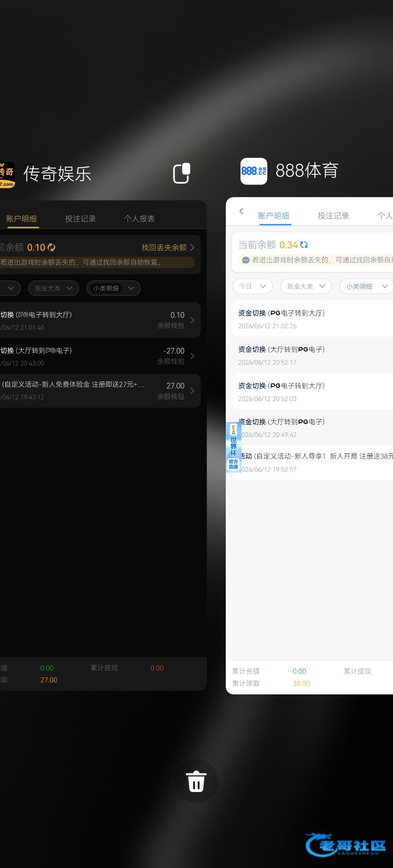This screenshot has width=393, height=868.
Task: Open 今日 date dropdown in 888体育
Action: pos(252,286)
